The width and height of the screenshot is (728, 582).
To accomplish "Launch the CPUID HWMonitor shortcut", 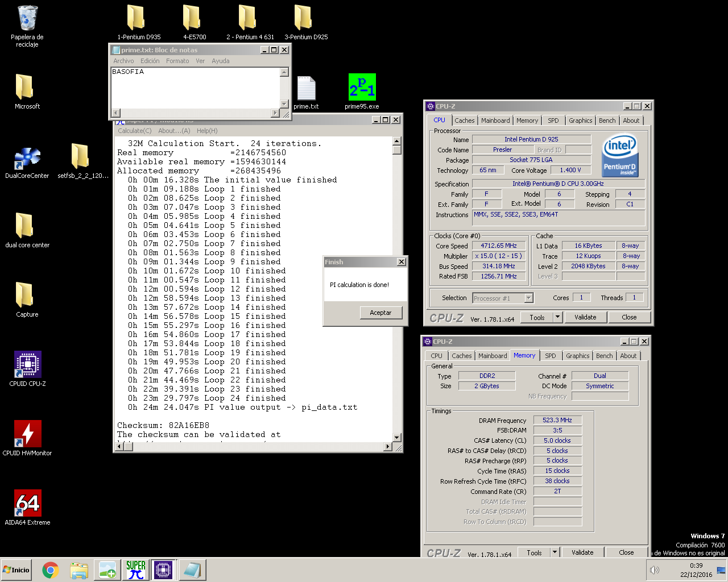I will [27, 439].
